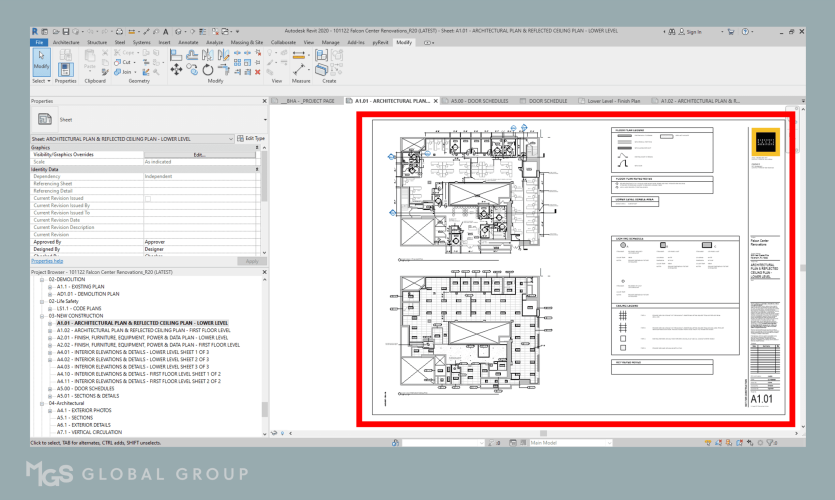The width and height of the screenshot is (835, 500).
Task: Click the Edit Type button
Action: (251, 138)
